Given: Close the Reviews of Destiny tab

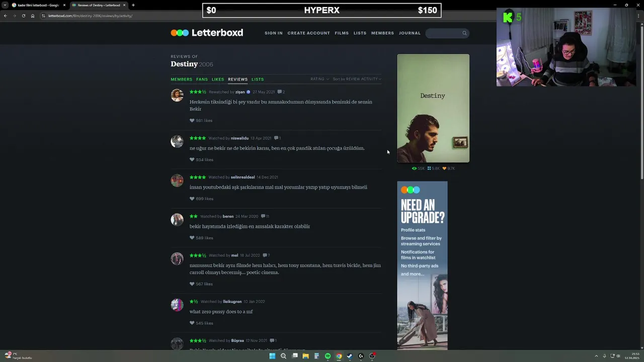Looking at the screenshot, I should click(x=124, y=5).
